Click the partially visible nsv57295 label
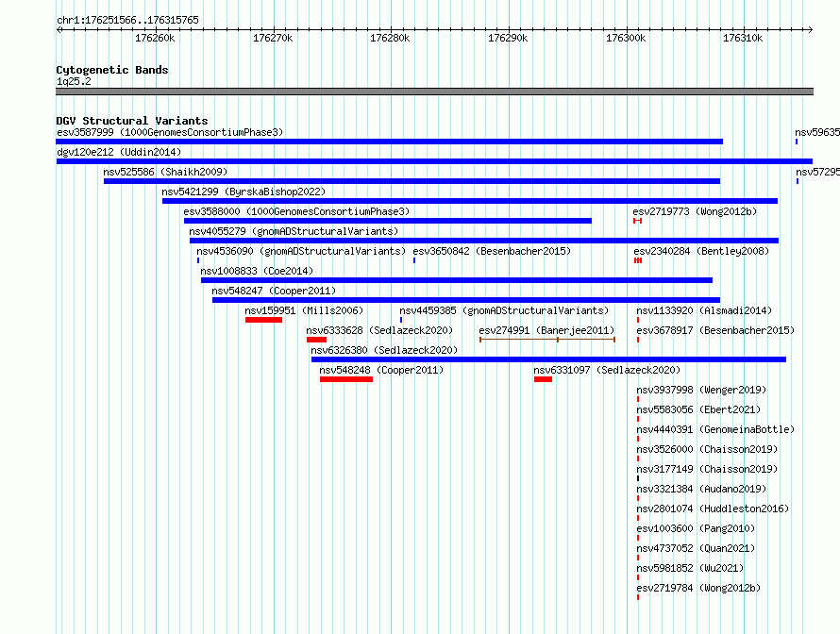 pyautogui.click(x=817, y=172)
